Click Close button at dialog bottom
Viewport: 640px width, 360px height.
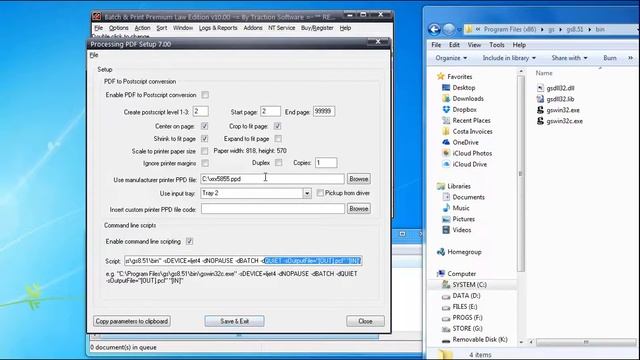(365, 321)
